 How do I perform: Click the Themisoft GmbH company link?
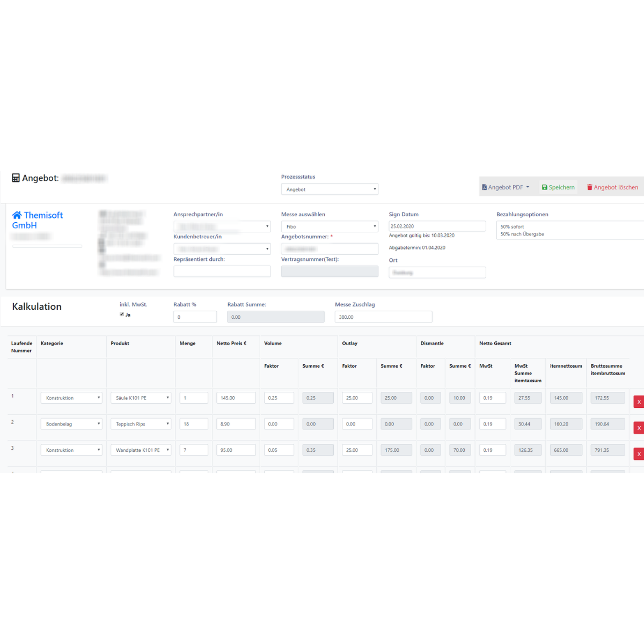pyautogui.click(x=38, y=220)
